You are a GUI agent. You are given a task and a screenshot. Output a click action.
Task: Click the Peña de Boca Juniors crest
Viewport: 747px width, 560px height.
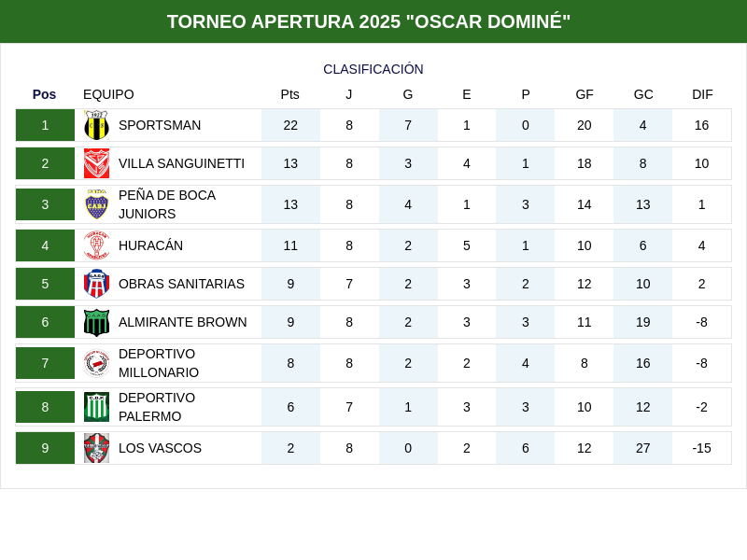tap(96, 204)
